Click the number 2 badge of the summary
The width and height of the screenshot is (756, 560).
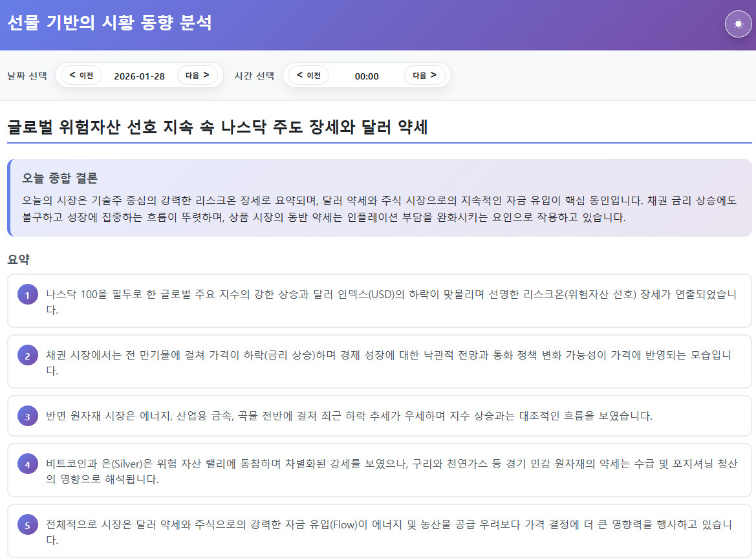pyautogui.click(x=27, y=356)
